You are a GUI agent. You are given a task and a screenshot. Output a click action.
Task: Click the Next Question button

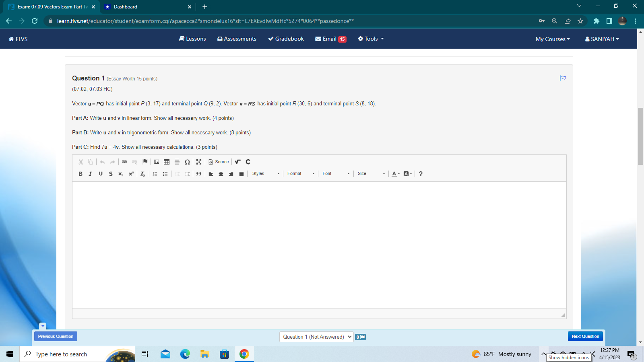point(585,336)
